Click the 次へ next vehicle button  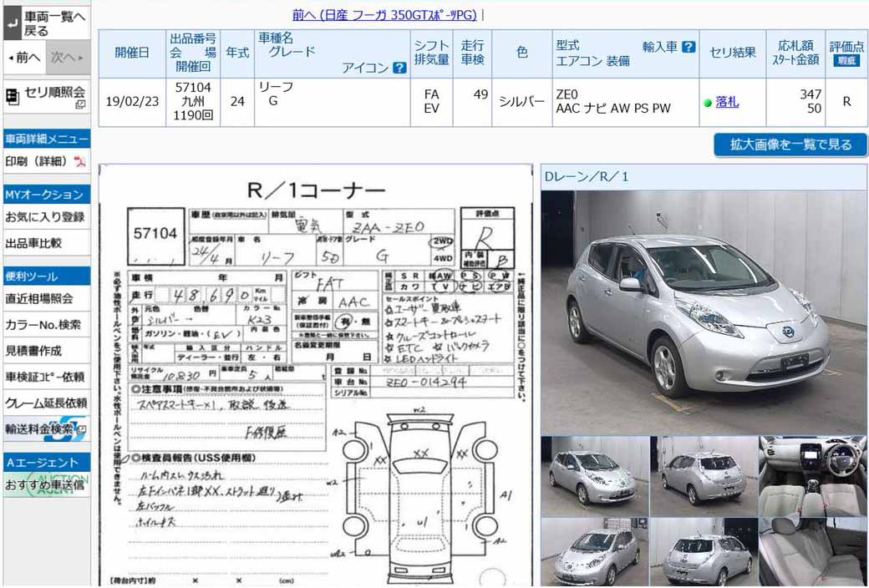(x=69, y=57)
